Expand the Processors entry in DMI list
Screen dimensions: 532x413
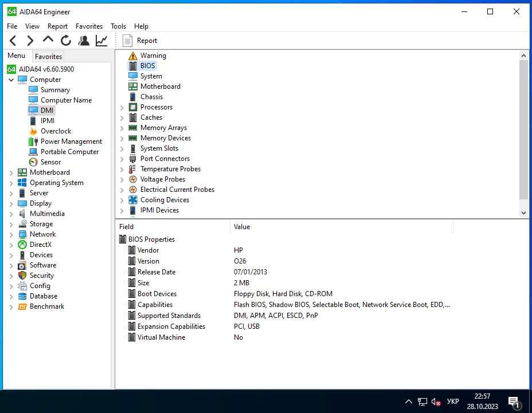point(122,108)
